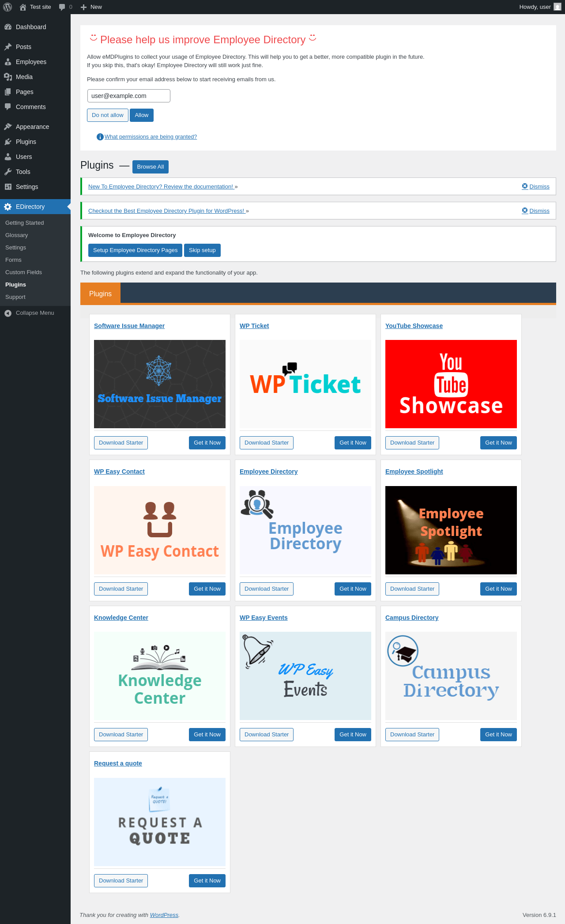The width and height of the screenshot is (565, 924).
Task: Open EDirectory Settings submenu item
Action: click(15, 248)
